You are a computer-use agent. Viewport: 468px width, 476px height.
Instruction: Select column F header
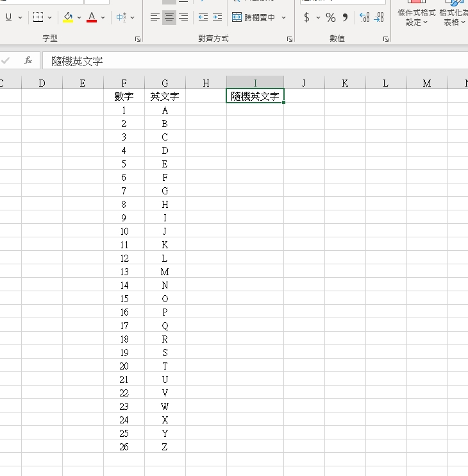[124, 83]
